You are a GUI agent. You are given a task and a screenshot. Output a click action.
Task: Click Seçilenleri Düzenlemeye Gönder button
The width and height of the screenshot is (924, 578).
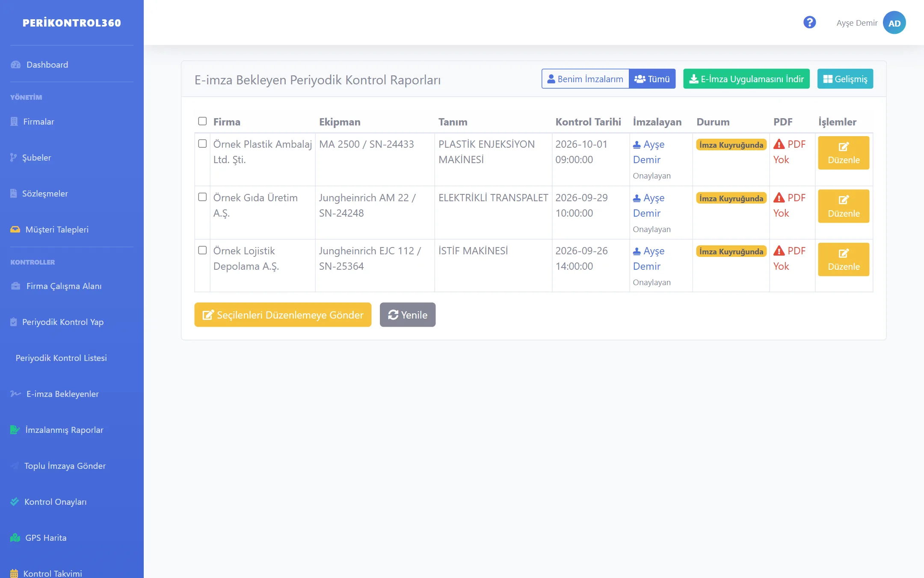[283, 315]
